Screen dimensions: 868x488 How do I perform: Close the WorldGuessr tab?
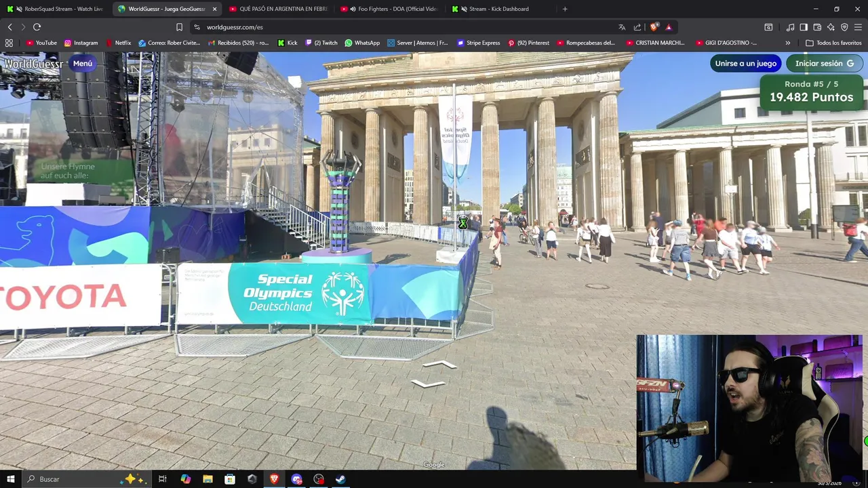(214, 9)
